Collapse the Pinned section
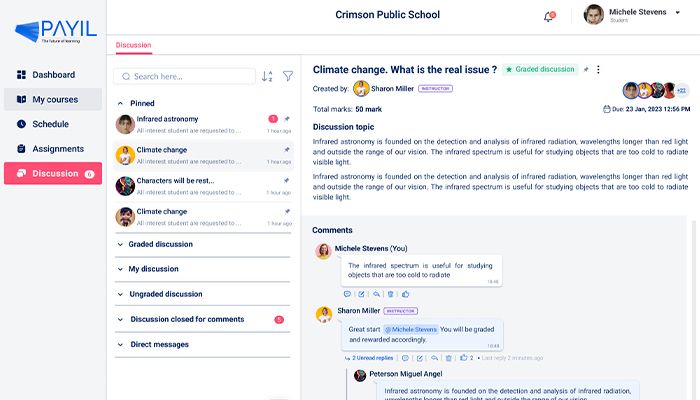Image resolution: width=700 pixels, height=400 pixels. [x=120, y=103]
